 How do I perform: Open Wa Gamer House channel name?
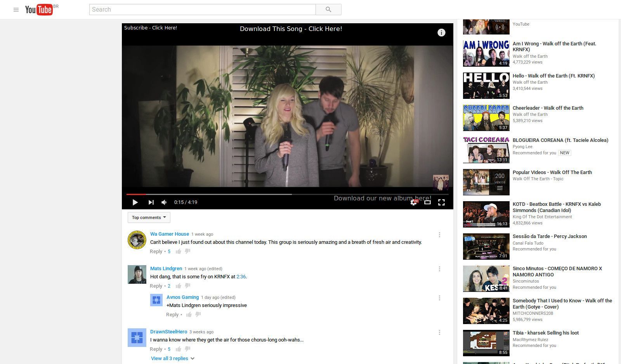[170, 234]
